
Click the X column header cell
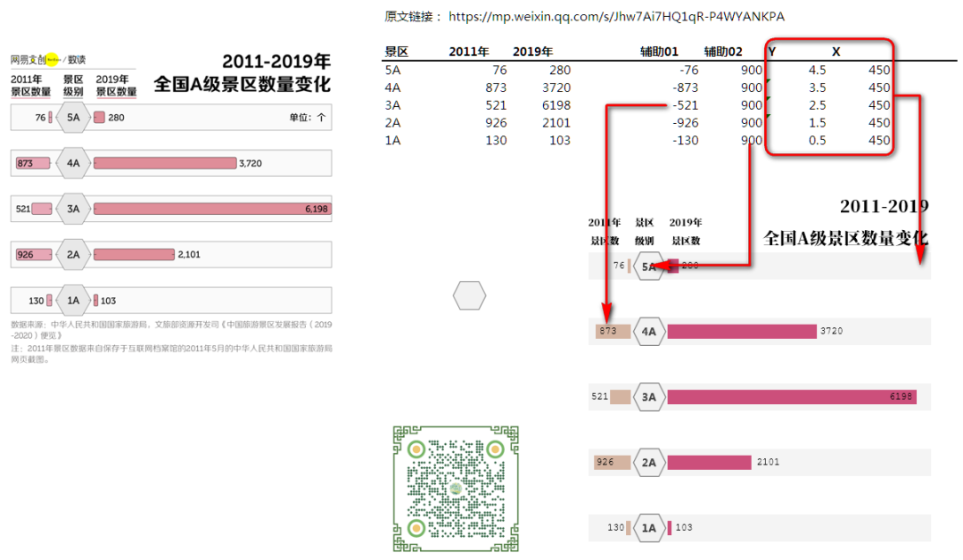click(835, 52)
